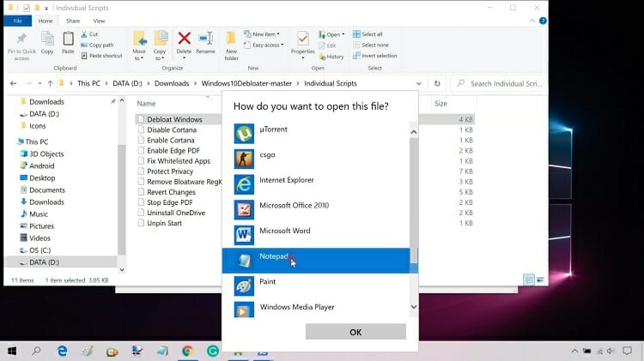
Task: Click the explorer Help question icon
Action: (x=543, y=21)
